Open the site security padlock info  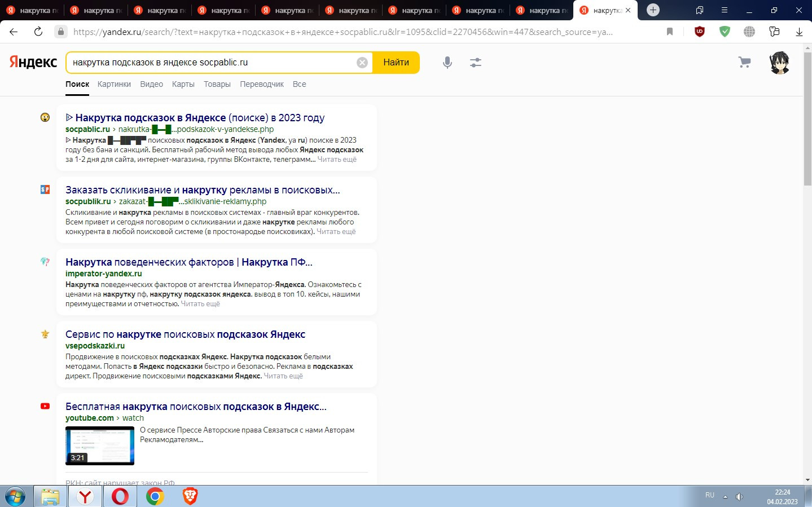click(x=61, y=32)
